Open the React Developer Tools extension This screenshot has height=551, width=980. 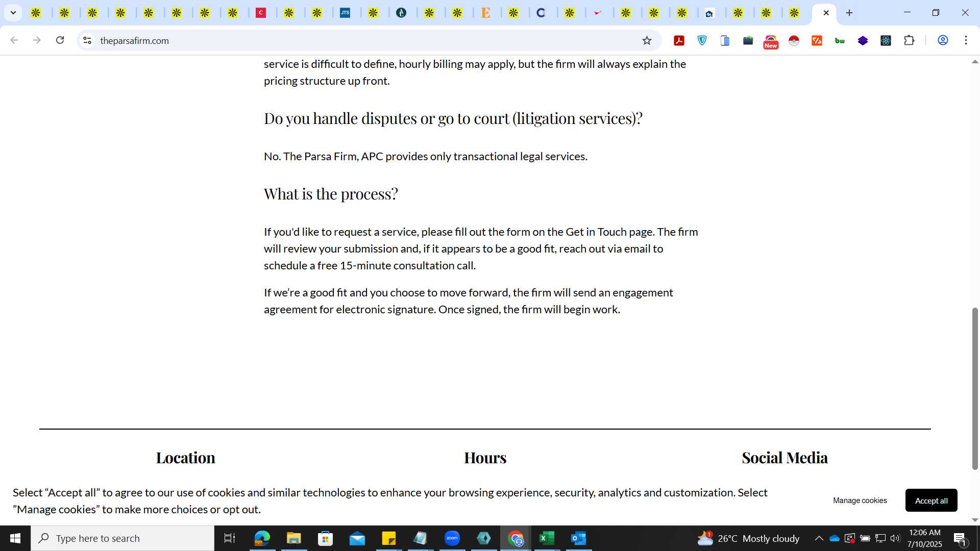(x=886, y=40)
